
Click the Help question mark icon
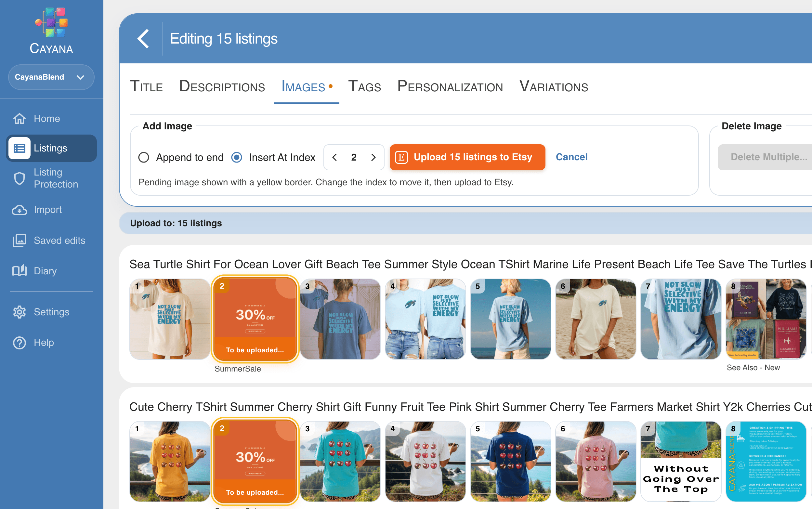click(x=20, y=343)
